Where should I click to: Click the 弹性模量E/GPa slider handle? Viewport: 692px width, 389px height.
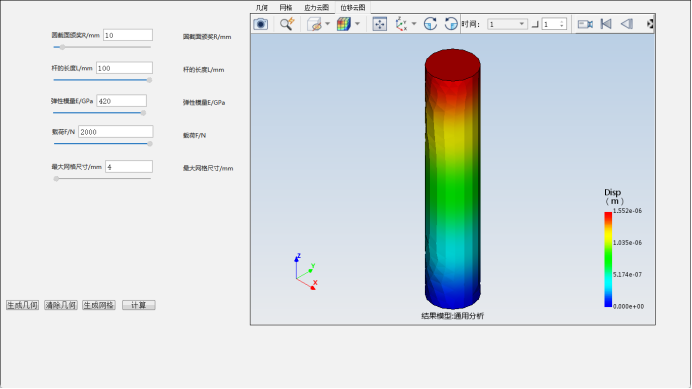[x=143, y=113]
